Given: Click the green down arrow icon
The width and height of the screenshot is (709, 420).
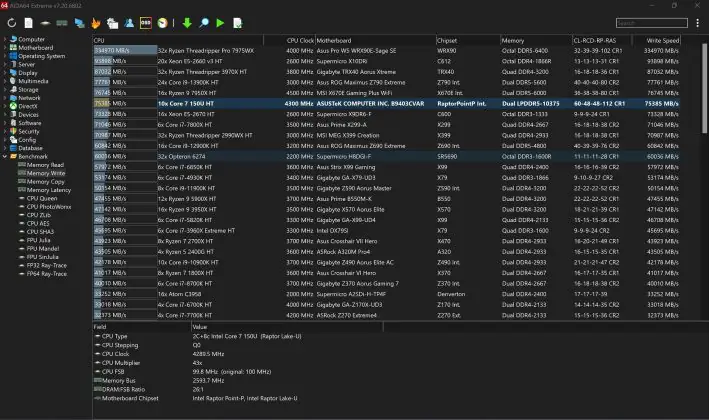Looking at the screenshot, I should click(x=187, y=23).
